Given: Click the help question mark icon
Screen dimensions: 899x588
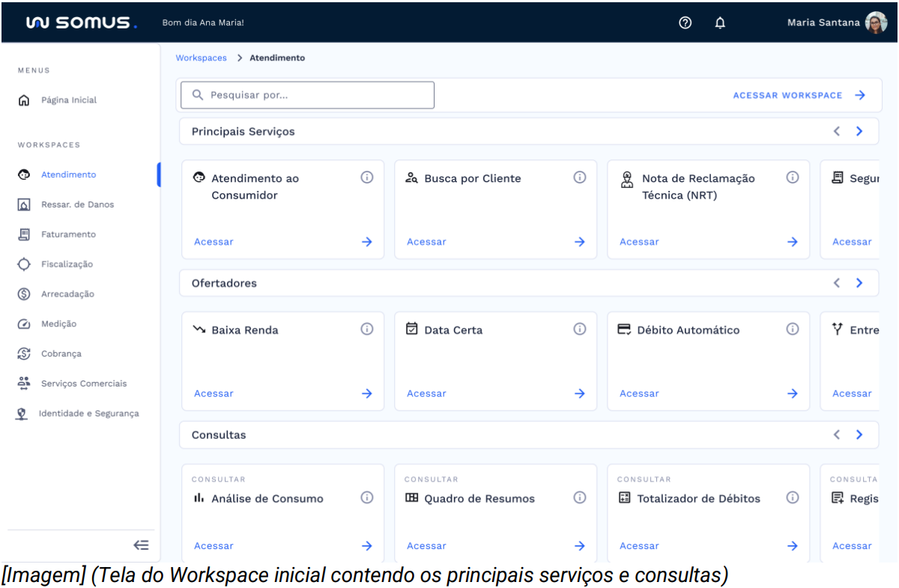Looking at the screenshot, I should click(x=685, y=22).
